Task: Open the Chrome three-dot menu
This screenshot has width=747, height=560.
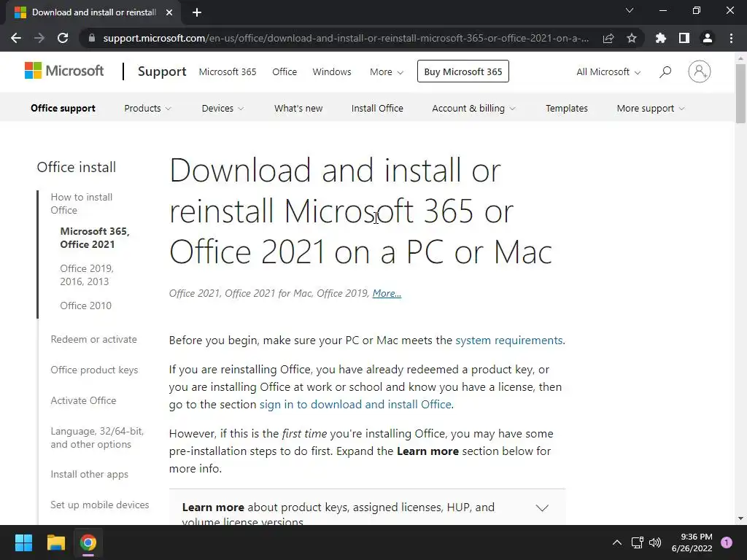Action: [x=731, y=38]
